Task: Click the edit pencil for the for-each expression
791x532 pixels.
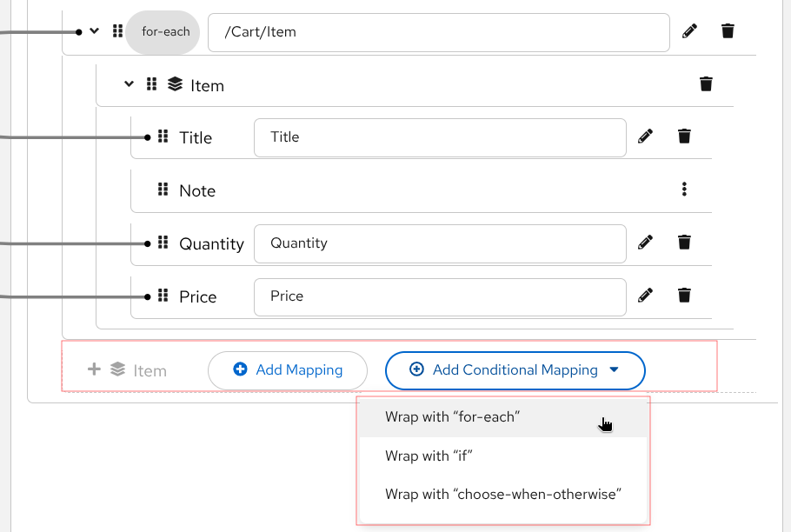Action: click(x=689, y=31)
